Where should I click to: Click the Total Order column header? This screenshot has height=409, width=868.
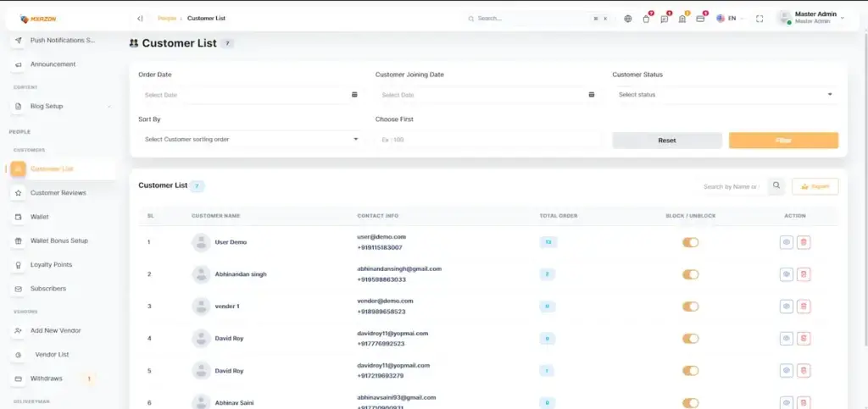pos(559,216)
